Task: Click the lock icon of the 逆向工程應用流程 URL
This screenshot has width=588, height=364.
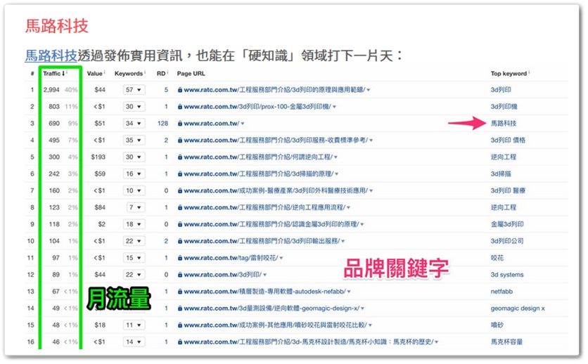Action: [180, 208]
